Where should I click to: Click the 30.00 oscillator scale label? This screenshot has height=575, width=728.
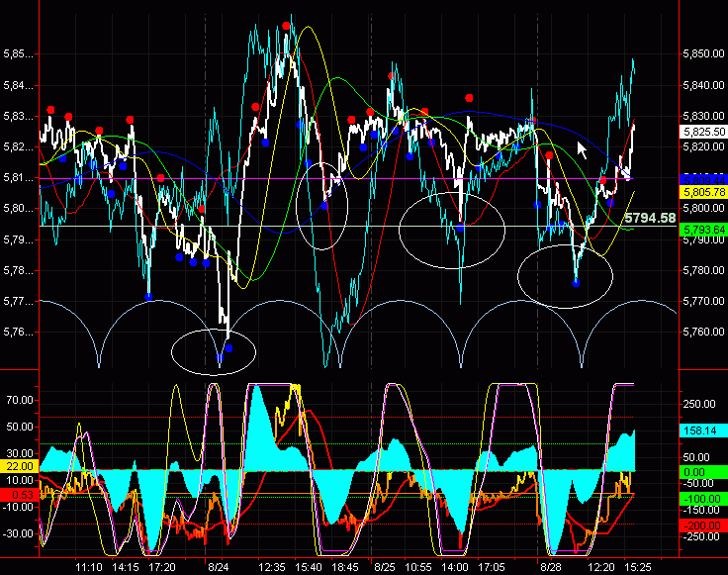20,453
